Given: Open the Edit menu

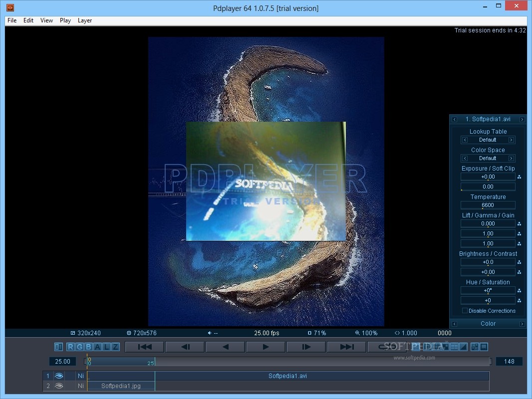Looking at the screenshot, I should (x=28, y=20).
